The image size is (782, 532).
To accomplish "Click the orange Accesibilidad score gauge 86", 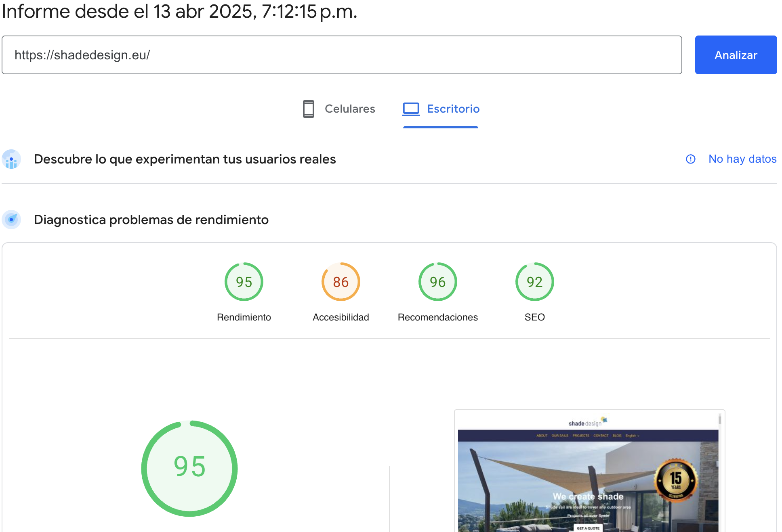I will [341, 282].
